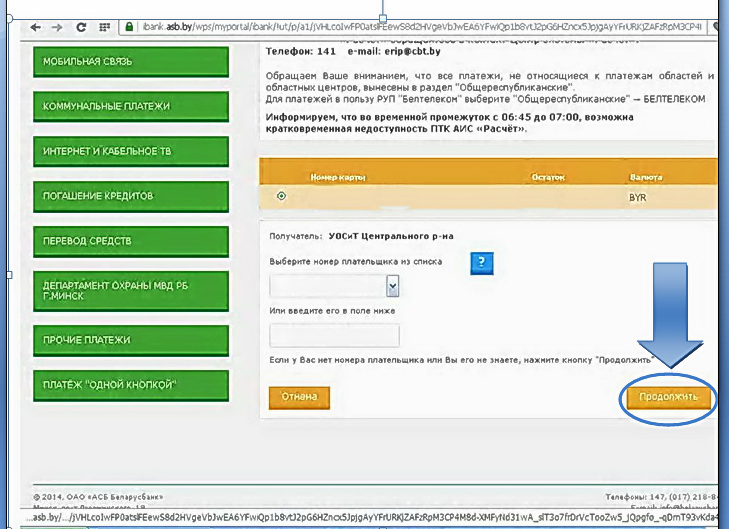The width and height of the screenshot is (729, 529).
Task: Open the payer number dropdown list
Action: (x=392, y=286)
